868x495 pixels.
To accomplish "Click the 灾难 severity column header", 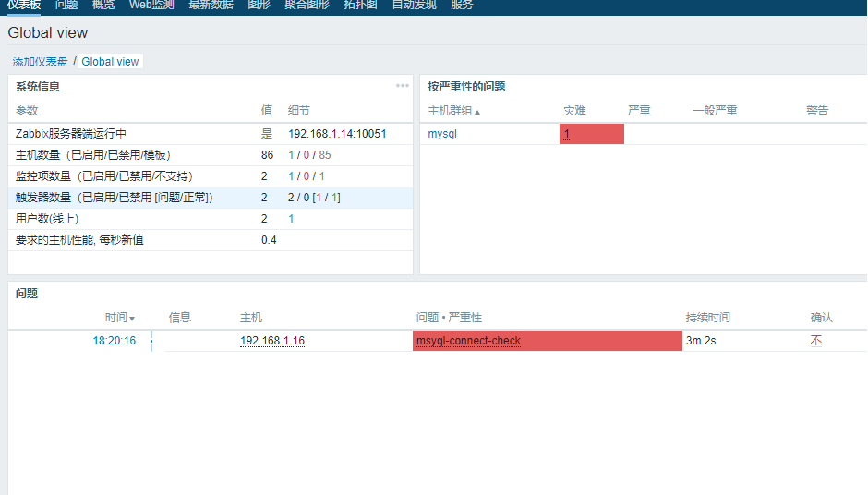I will coord(574,111).
